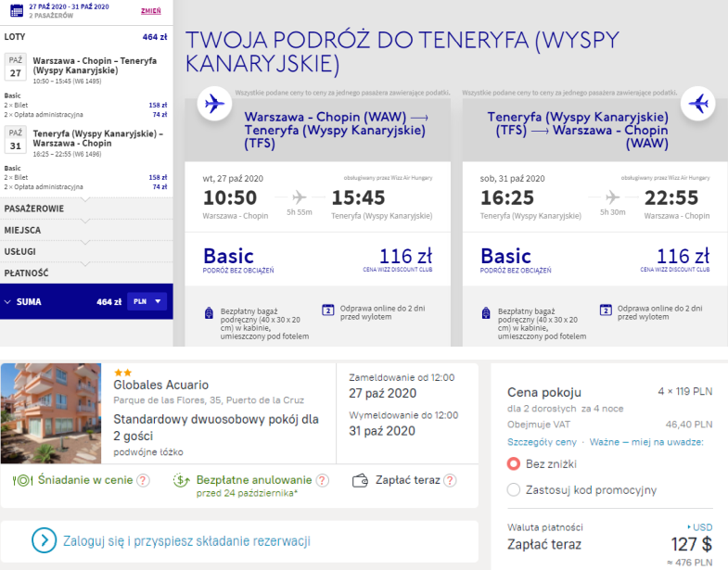This screenshot has height=570, width=728.
Task: Click the PAŹ 27 date badge
Action: click(x=16, y=67)
